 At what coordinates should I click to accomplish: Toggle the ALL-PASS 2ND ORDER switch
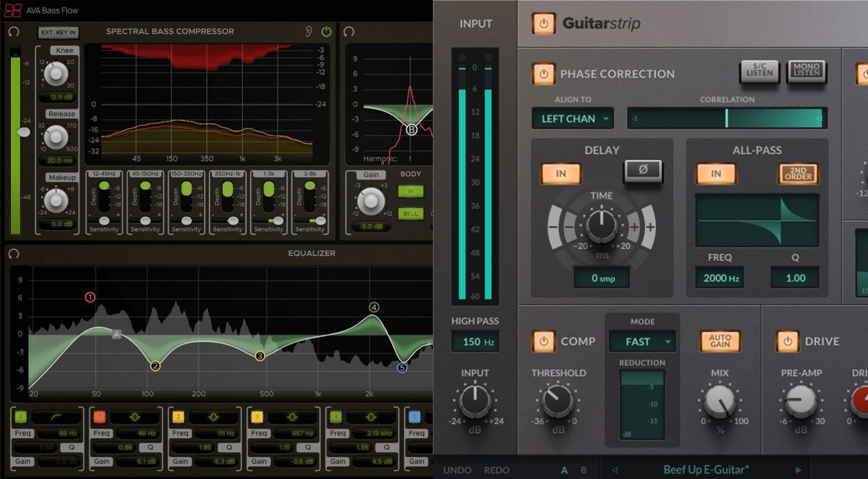797,173
